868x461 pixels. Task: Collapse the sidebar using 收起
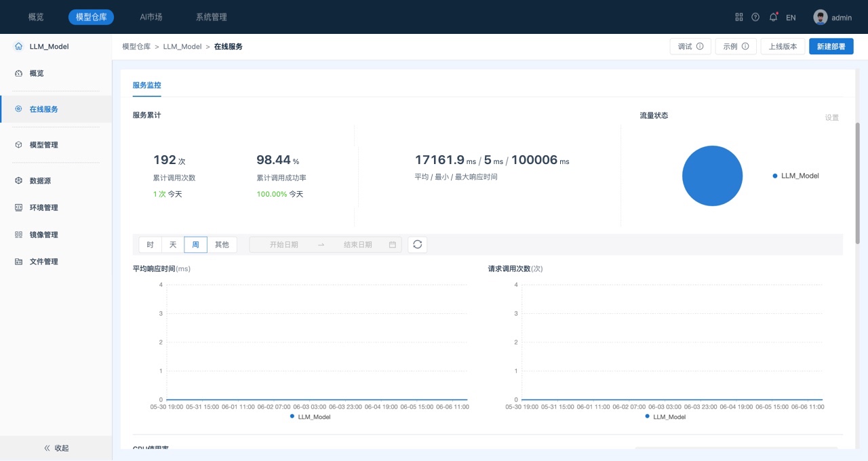pos(56,448)
